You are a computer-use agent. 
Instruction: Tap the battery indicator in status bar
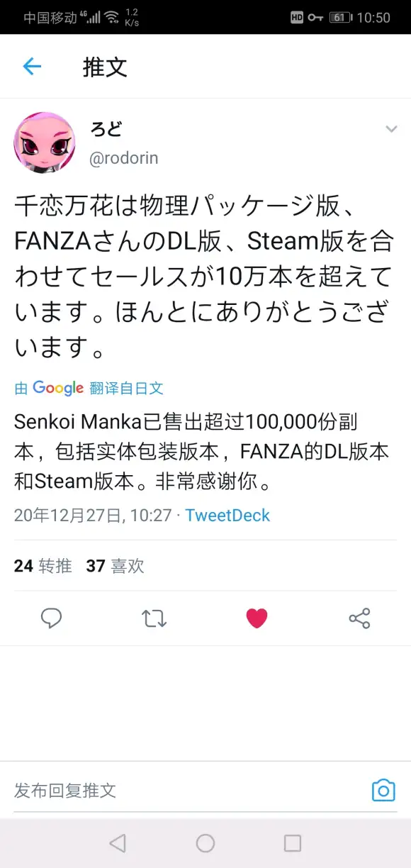(x=341, y=17)
